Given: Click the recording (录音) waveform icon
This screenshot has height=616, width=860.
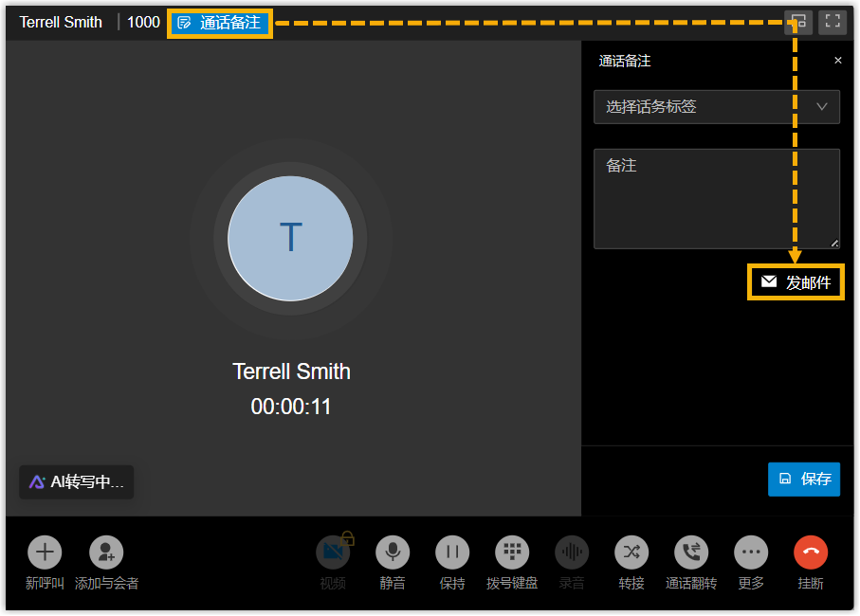Looking at the screenshot, I should pyautogui.click(x=572, y=552).
